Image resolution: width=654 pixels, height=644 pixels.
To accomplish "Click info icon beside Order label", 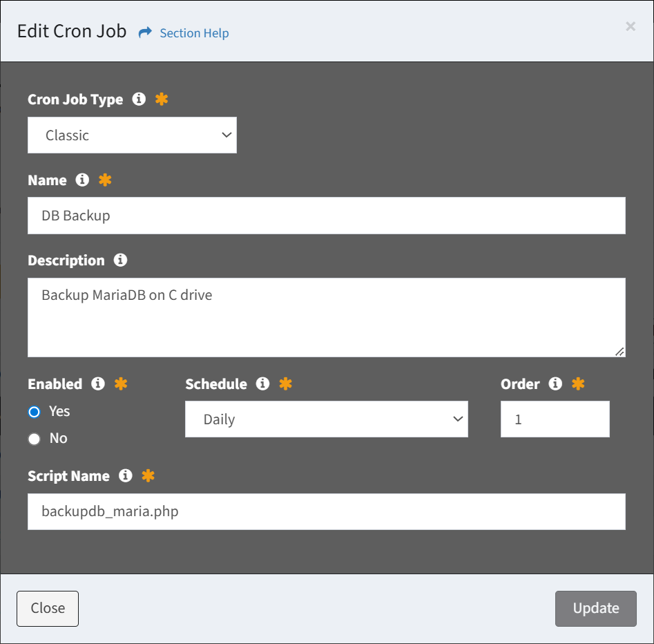I will [555, 383].
